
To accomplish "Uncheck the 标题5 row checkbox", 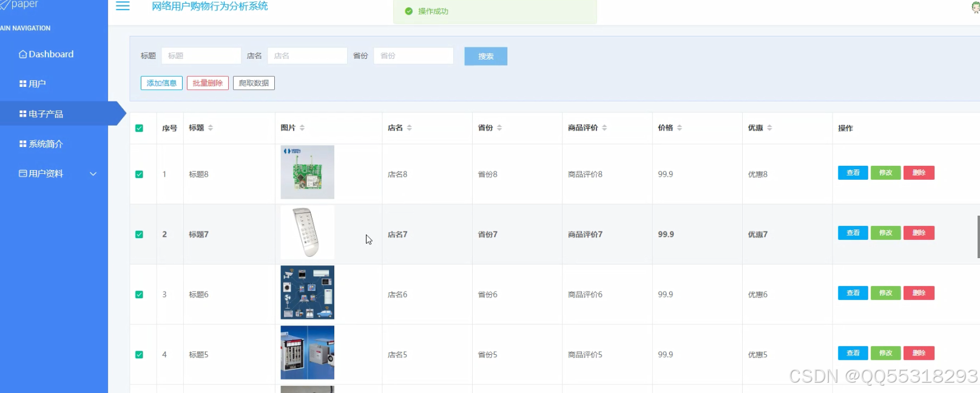I will tap(139, 355).
